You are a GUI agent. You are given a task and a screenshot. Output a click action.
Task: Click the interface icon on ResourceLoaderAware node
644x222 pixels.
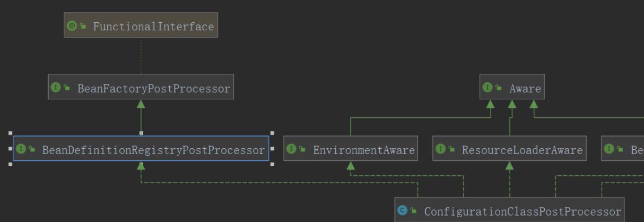(x=440, y=149)
